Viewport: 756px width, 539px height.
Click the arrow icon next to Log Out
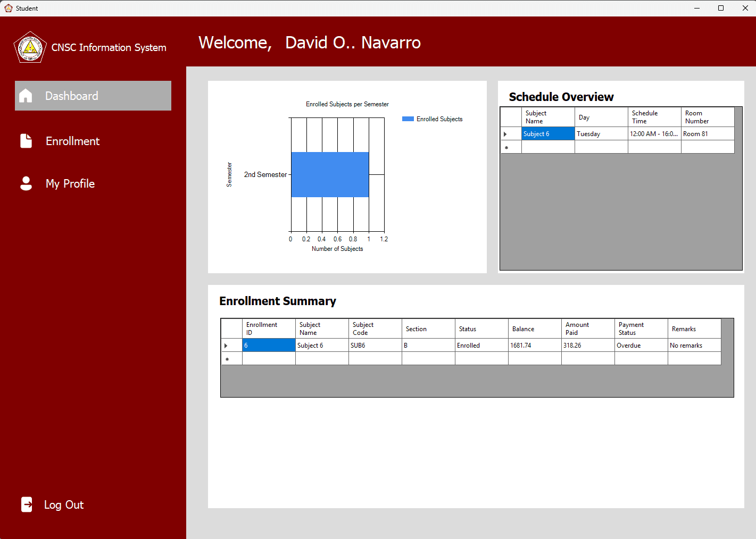click(26, 504)
